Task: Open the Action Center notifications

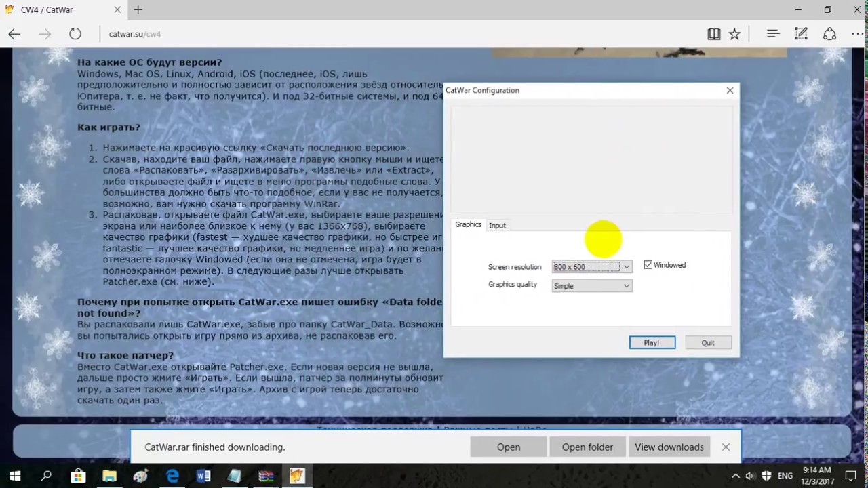Action: point(851,476)
